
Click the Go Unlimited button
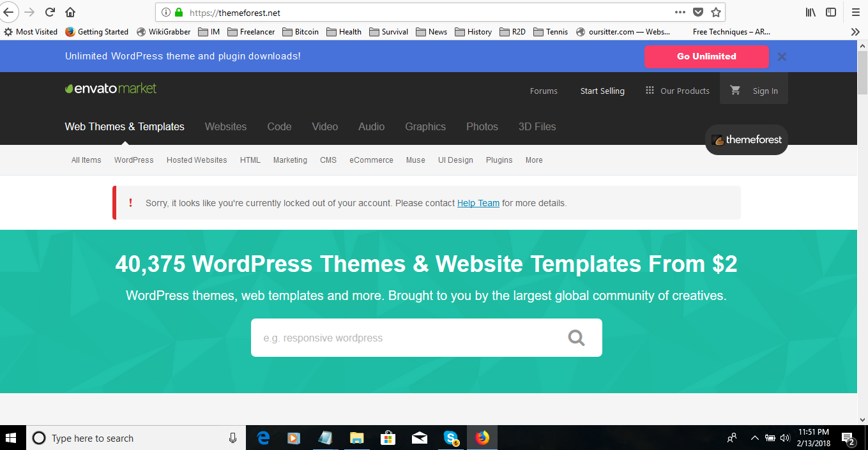[706, 56]
